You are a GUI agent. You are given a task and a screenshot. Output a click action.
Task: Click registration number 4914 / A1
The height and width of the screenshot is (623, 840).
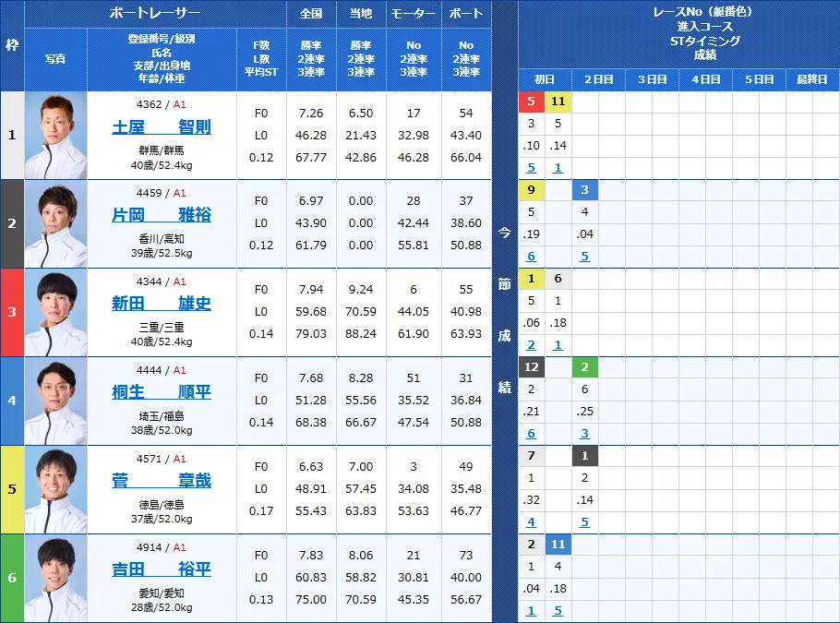162,547
